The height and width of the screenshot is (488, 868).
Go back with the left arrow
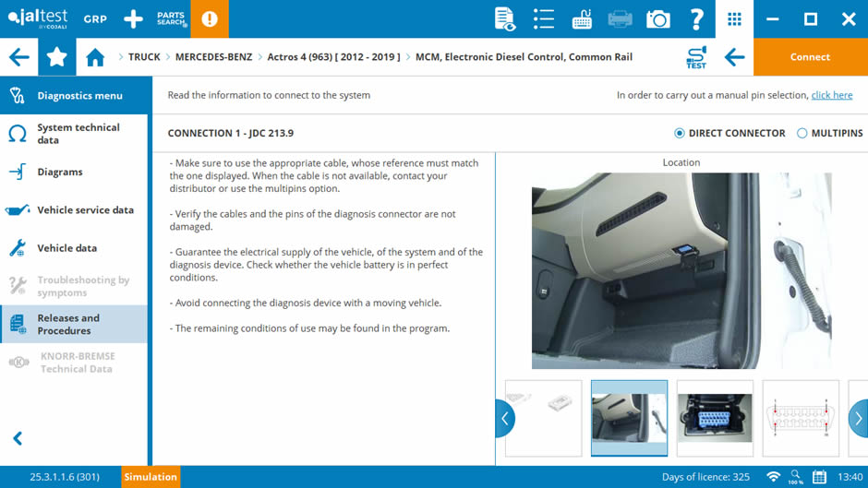18,57
